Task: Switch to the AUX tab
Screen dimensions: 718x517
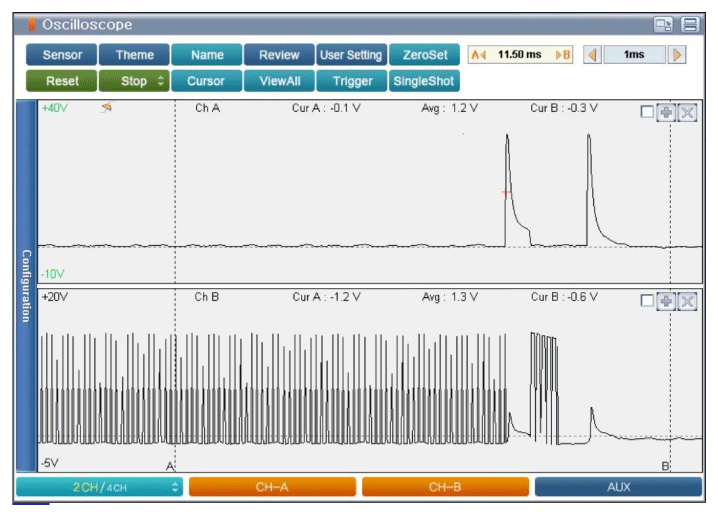Action: (618, 487)
